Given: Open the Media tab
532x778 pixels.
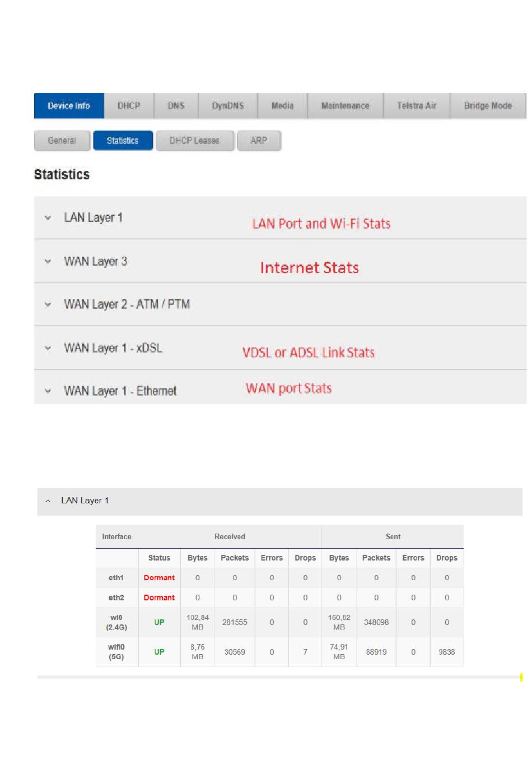Looking at the screenshot, I should pos(282,105).
